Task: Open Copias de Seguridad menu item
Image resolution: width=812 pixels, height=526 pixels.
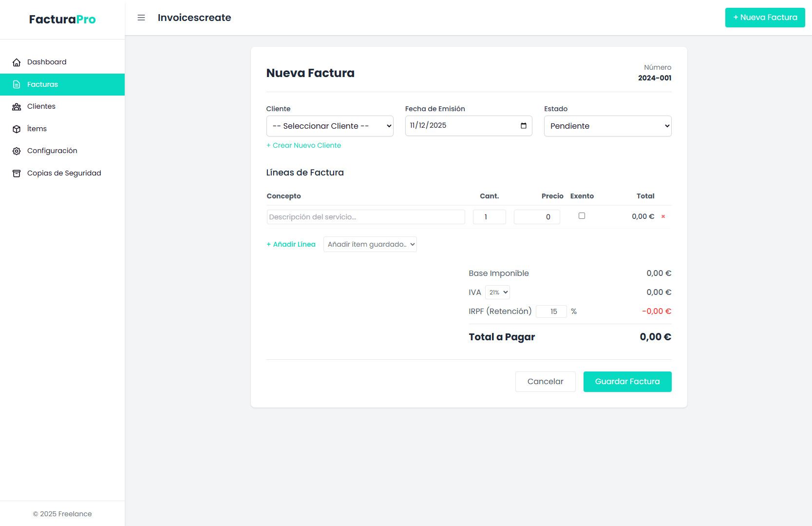Action: tap(64, 174)
